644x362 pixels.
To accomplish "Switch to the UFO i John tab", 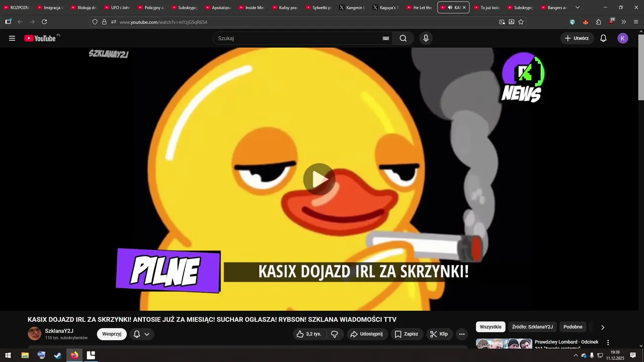I will (x=117, y=8).
